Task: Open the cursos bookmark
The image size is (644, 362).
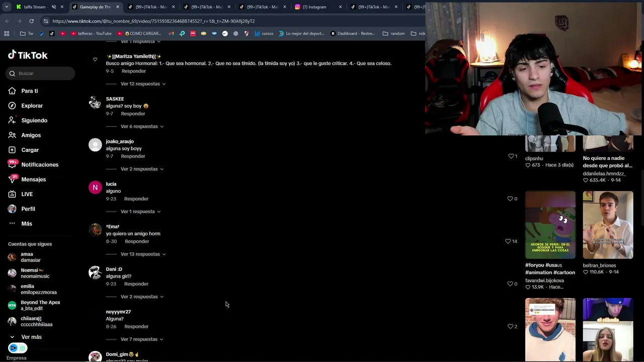Action: point(264,34)
